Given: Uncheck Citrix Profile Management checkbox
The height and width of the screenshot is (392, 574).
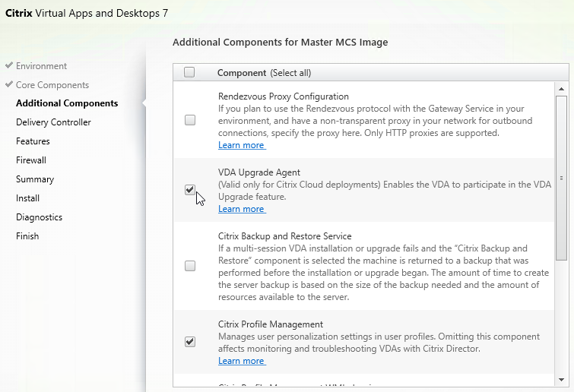Looking at the screenshot, I should (x=190, y=342).
